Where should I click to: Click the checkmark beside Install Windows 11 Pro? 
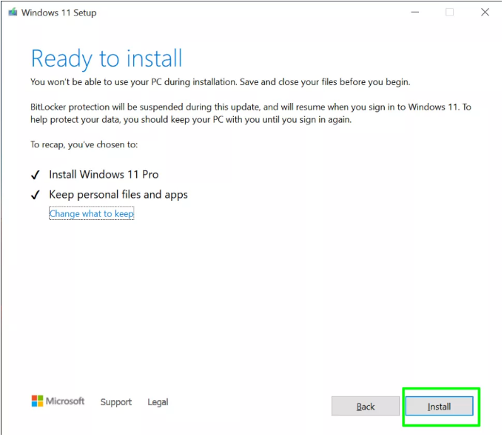36,176
